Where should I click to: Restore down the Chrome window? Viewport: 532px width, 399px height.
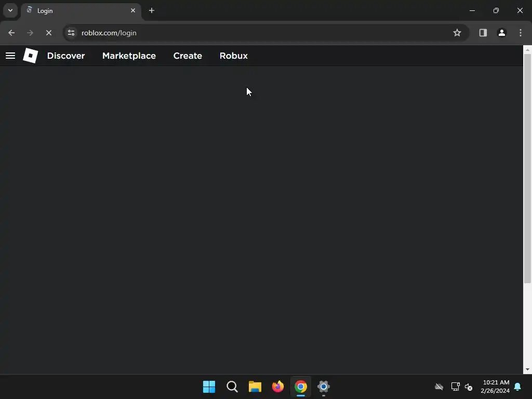point(496,10)
